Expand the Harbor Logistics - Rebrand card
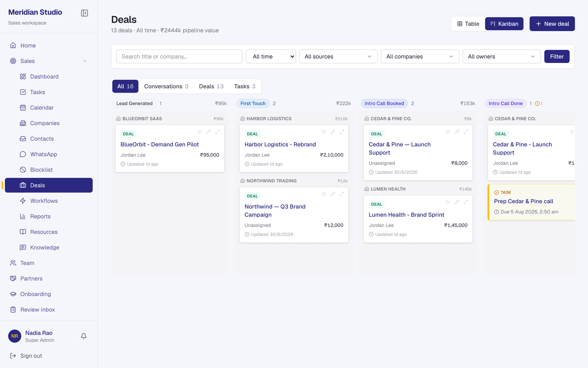Image resolution: width=588 pixels, height=368 pixels. coord(342,132)
